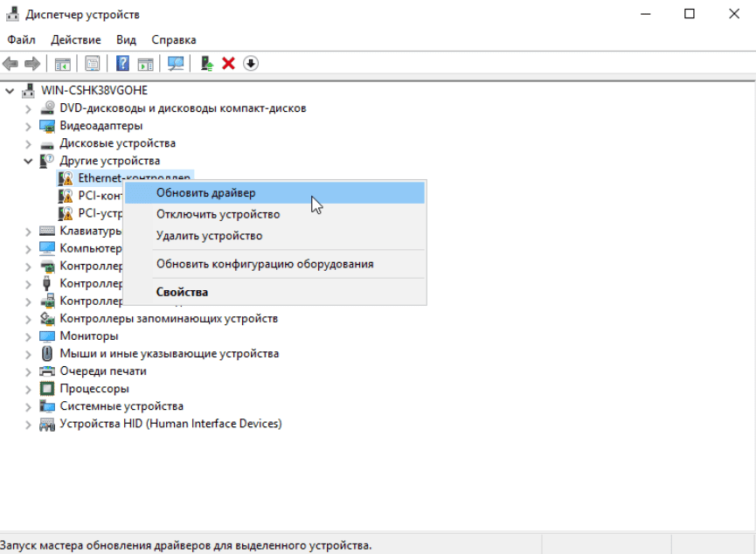The height and width of the screenshot is (554, 756).
Task: Select the PCI-кон device row
Action: point(100,196)
